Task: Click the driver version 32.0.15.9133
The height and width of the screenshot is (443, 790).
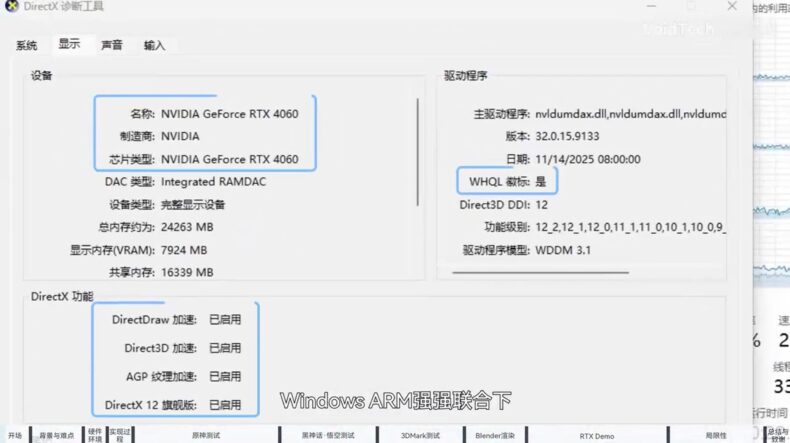Action: [x=567, y=137]
